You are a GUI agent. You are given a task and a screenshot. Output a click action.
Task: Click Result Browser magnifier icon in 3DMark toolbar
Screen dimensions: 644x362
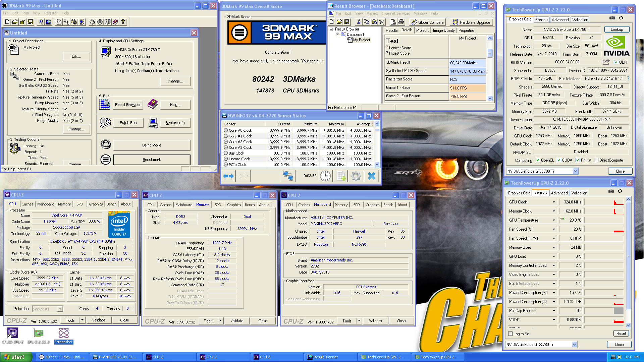[48, 22]
